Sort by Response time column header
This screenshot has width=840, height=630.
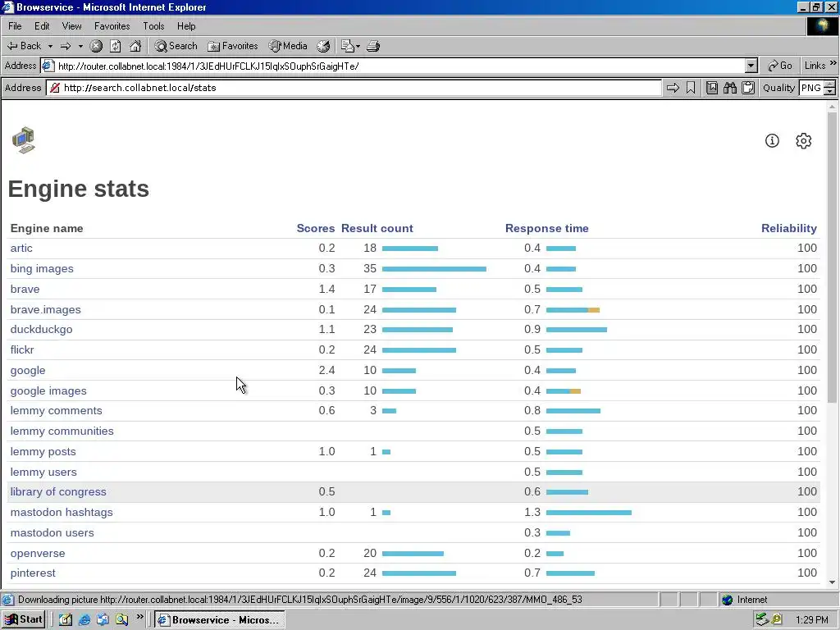547,228
